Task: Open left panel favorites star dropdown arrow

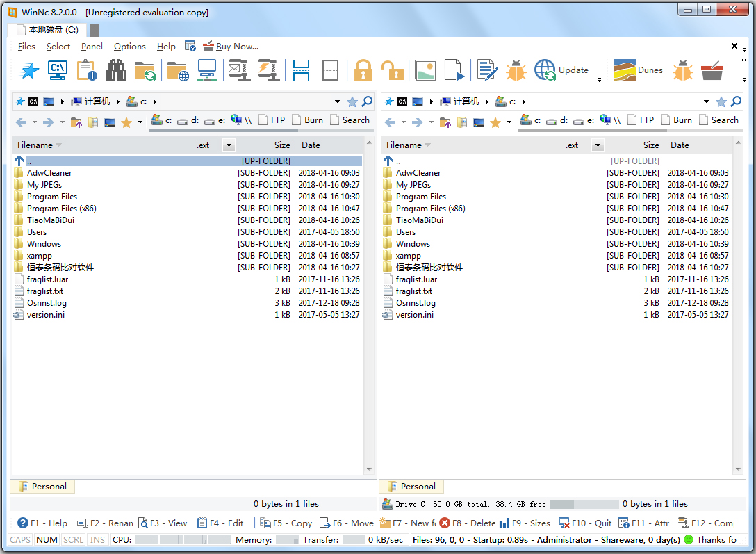Action: (x=140, y=122)
